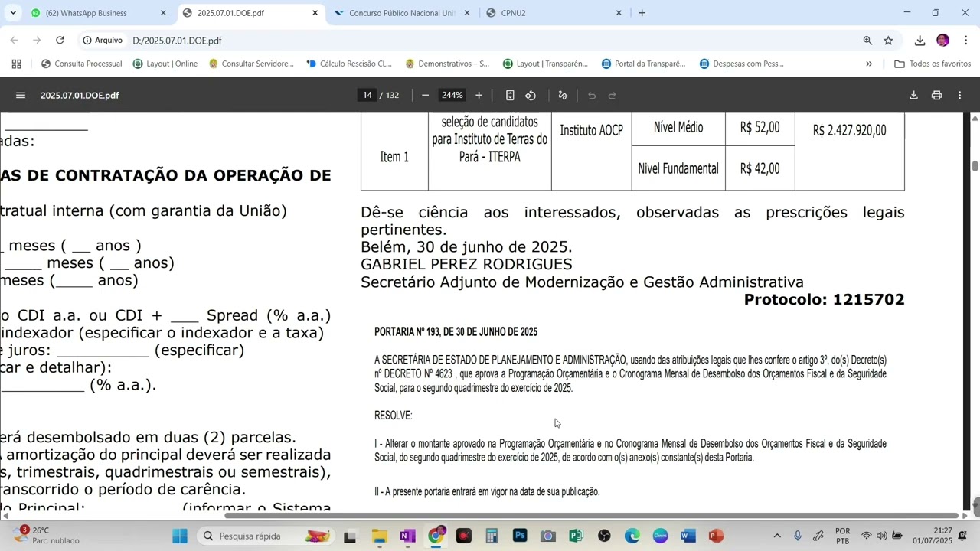Open the weather widget 26°C

coord(46,535)
